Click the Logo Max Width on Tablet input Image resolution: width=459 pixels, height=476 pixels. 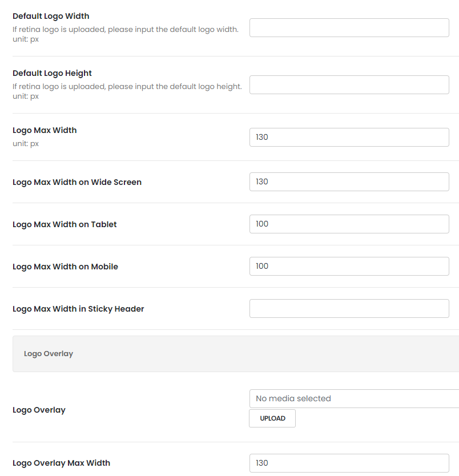point(349,224)
